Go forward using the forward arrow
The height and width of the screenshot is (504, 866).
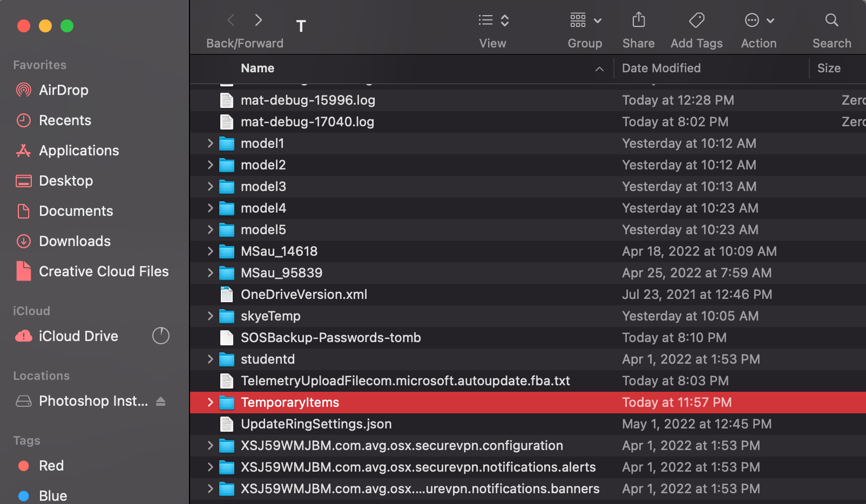click(259, 21)
